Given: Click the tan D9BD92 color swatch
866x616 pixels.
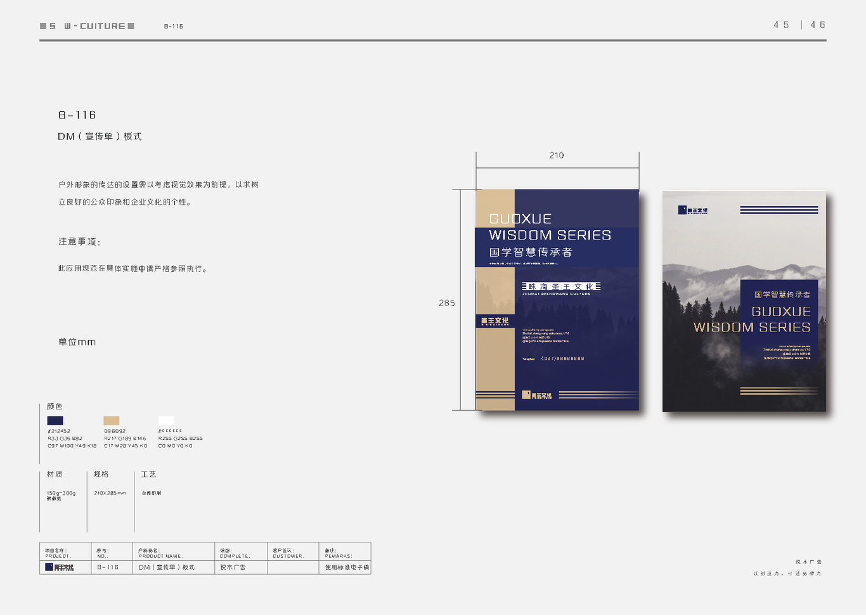Looking at the screenshot, I should (x=111, y=421).
